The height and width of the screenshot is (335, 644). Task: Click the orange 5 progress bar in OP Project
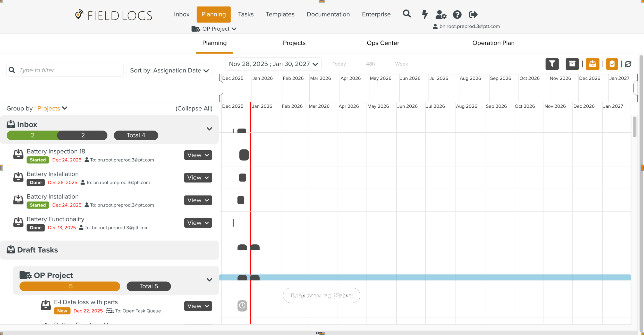pos(70,286)
